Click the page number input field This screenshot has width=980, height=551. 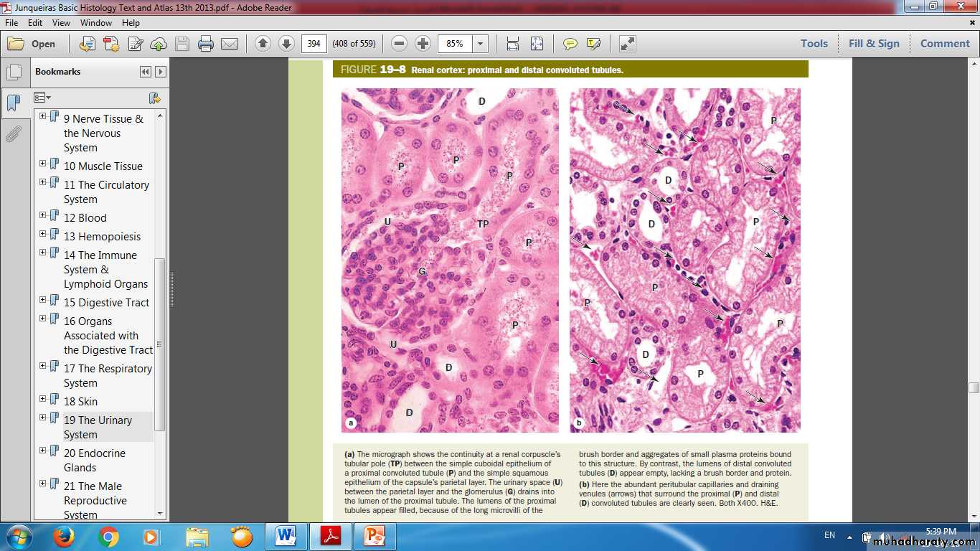point(314,44)
